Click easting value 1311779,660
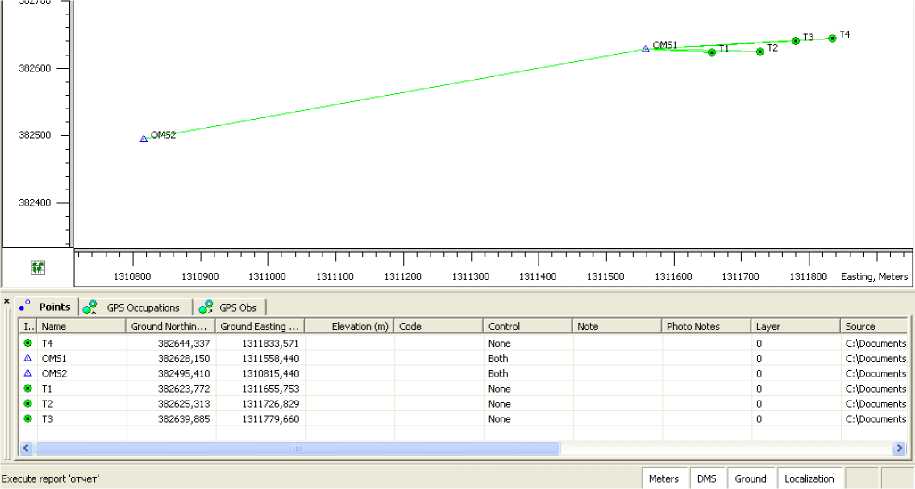 [x=270, y=419]
